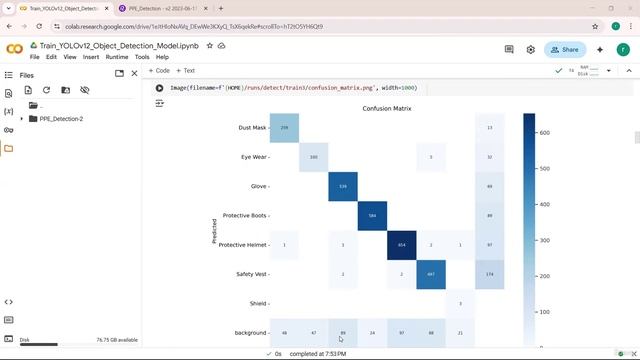Click the Confusion Matrix chart title
This screenshot has height=360, width=640.
coord(387,109)
